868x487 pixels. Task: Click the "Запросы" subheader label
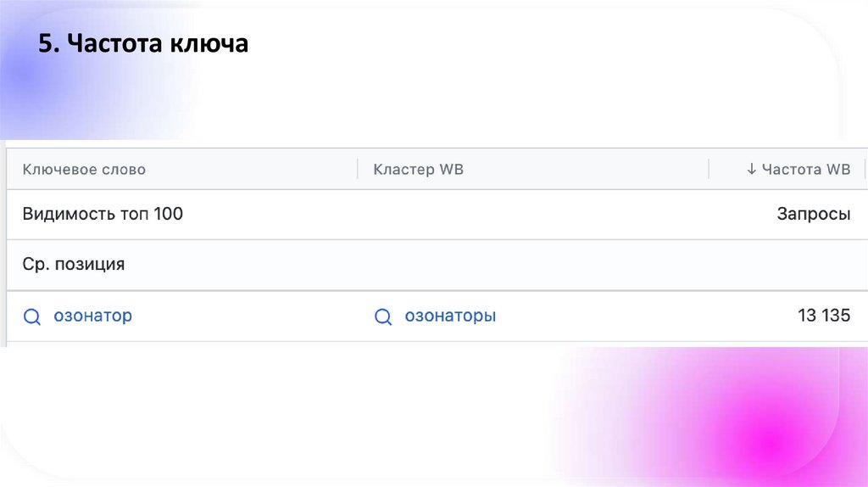point(813,215)
